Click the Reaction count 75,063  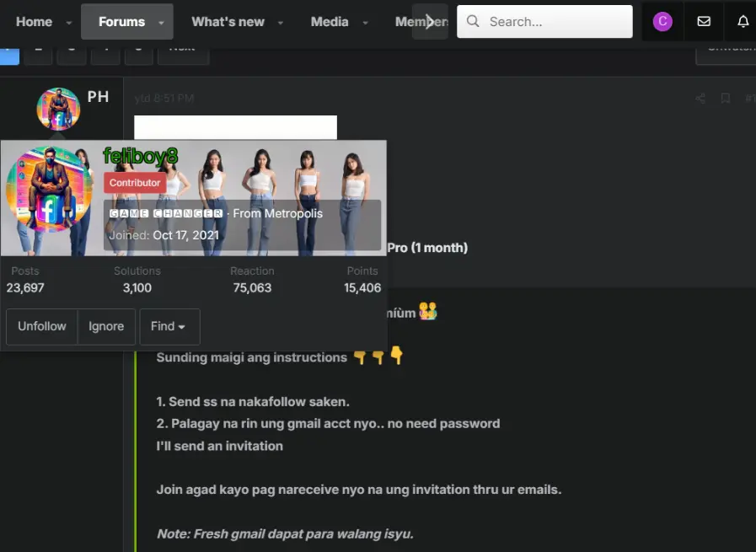[x=252, y=288]
